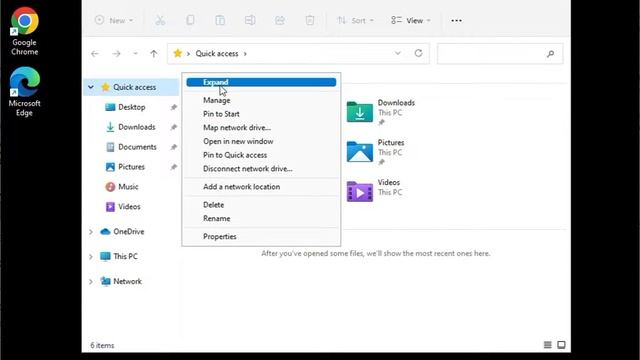Click the Quick access breadcrumb text
Screen dimensions: 640x360
(x=217, y=53)
